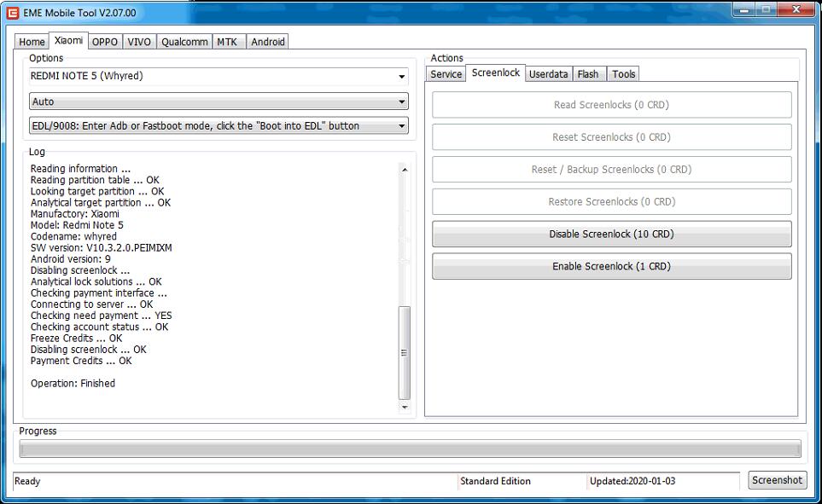Viewport: 822px width, 504px height.
Task: Switch to the Android tab
Action: [x=267, y=42]
